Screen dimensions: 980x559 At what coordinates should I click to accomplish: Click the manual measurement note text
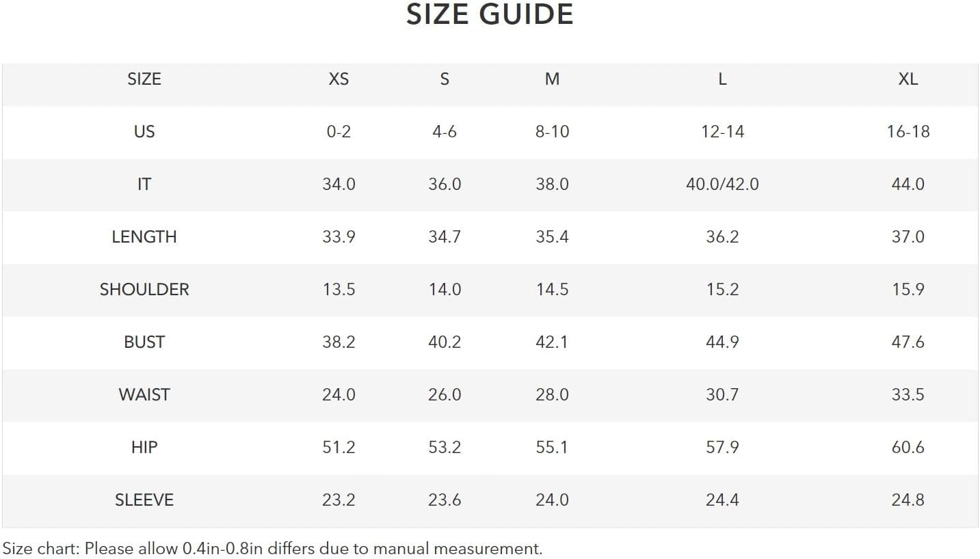click(272, 548)
